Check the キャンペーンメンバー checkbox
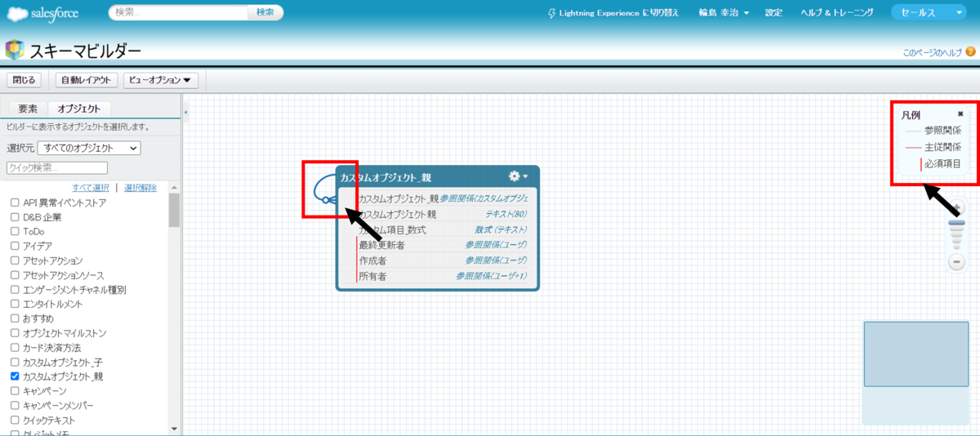Viewport: 980px width, 436px height. [x=15, y=405]
